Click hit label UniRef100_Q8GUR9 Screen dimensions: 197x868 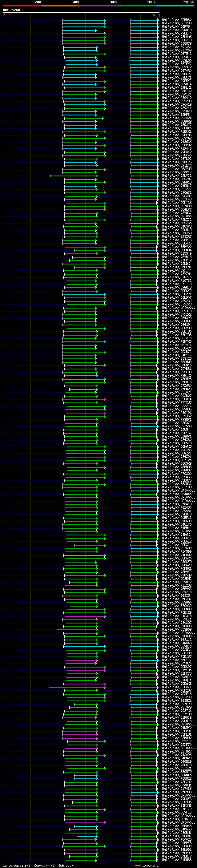tap(177, 121)
